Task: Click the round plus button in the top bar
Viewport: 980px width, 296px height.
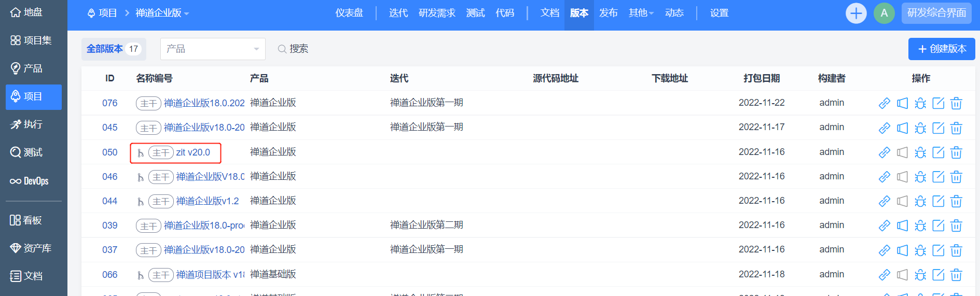Action: coord(856,13)
